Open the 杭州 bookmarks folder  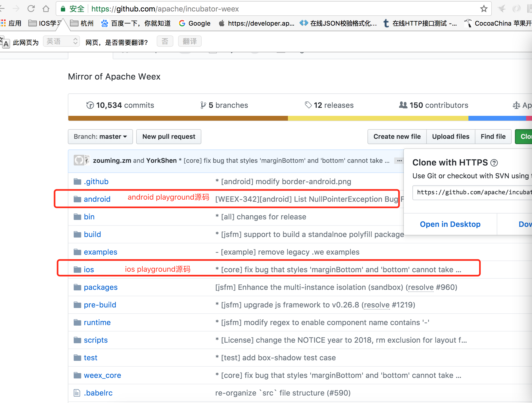pyautogui.click(x=82, y=23)
